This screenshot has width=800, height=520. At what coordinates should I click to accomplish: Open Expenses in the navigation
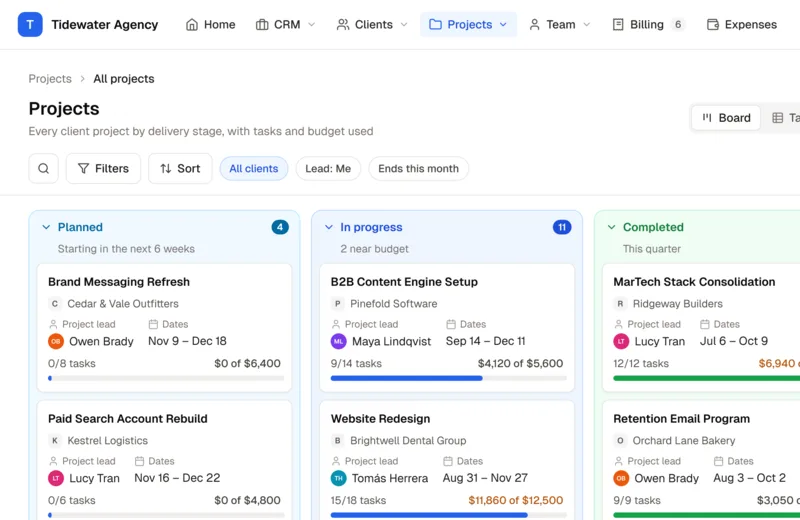point(742,24)
